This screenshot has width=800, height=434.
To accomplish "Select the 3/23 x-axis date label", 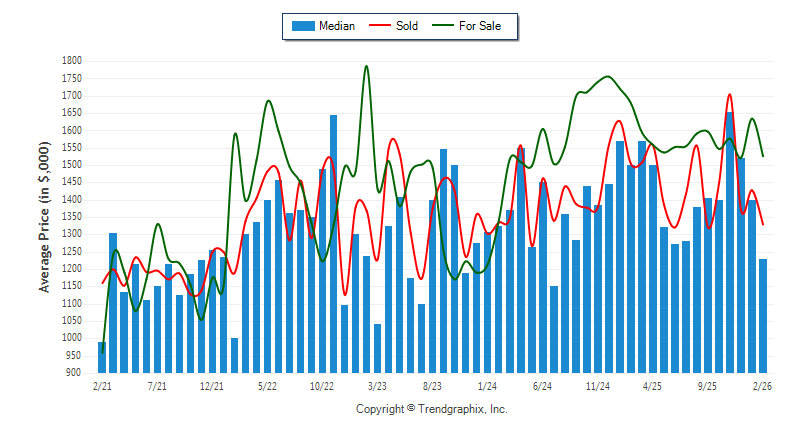I will (377, 385).
